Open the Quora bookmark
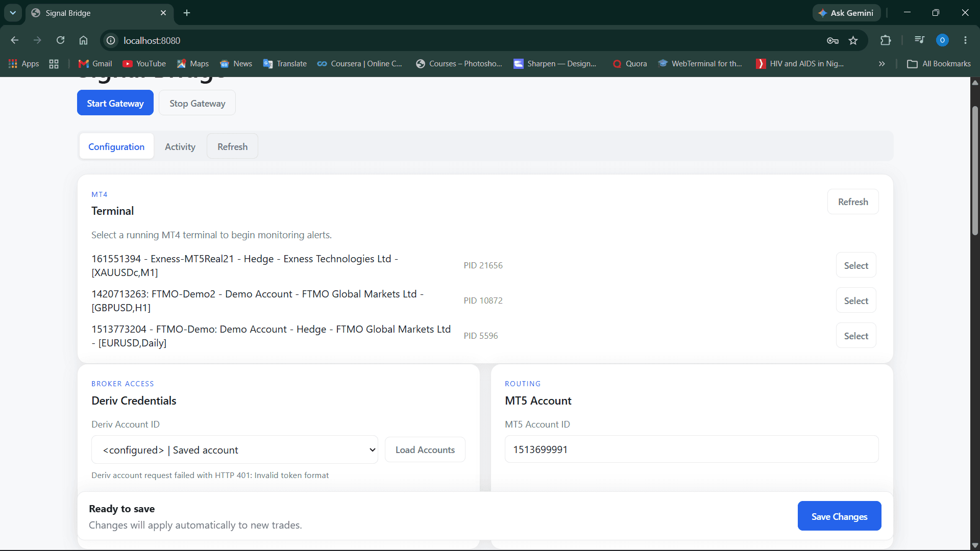This screenshot has width=980, height=551. pyautogui.click(x=630, y=64)
